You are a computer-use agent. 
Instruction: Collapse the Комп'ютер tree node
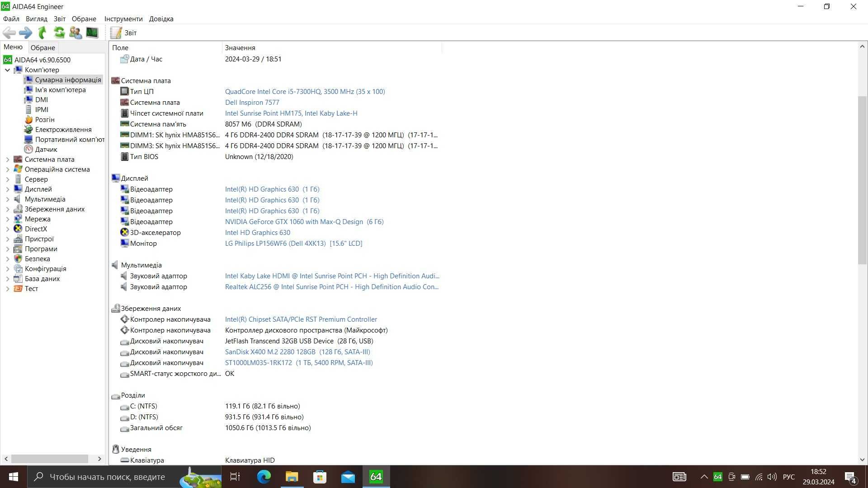tap(7, 70)
